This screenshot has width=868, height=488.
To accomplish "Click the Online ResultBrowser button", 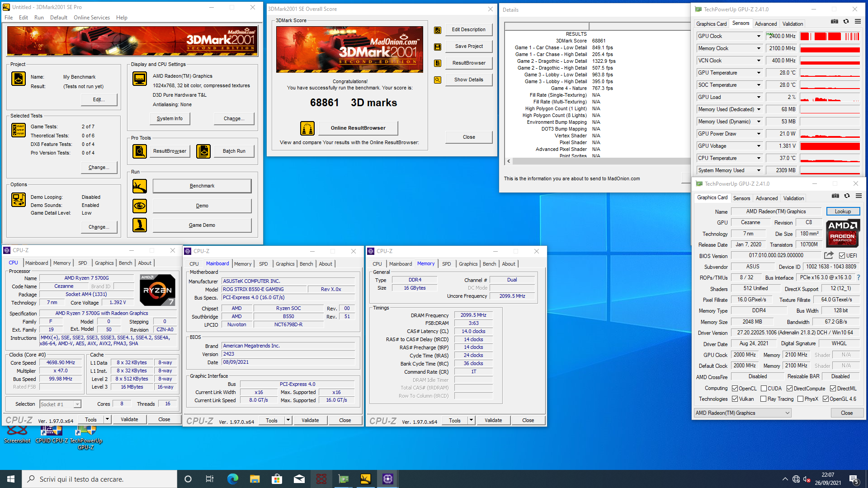I will 358,128.
